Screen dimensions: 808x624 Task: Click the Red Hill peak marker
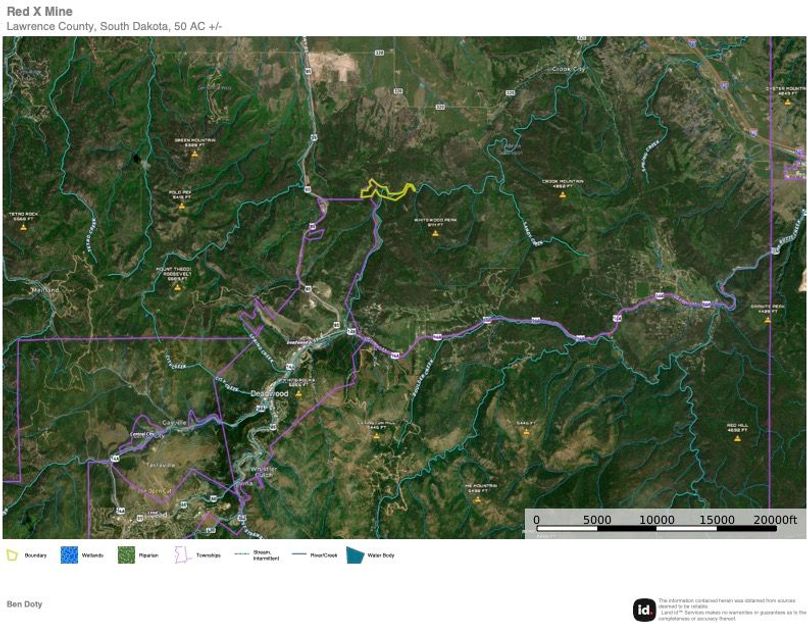(x=737, y=439)
